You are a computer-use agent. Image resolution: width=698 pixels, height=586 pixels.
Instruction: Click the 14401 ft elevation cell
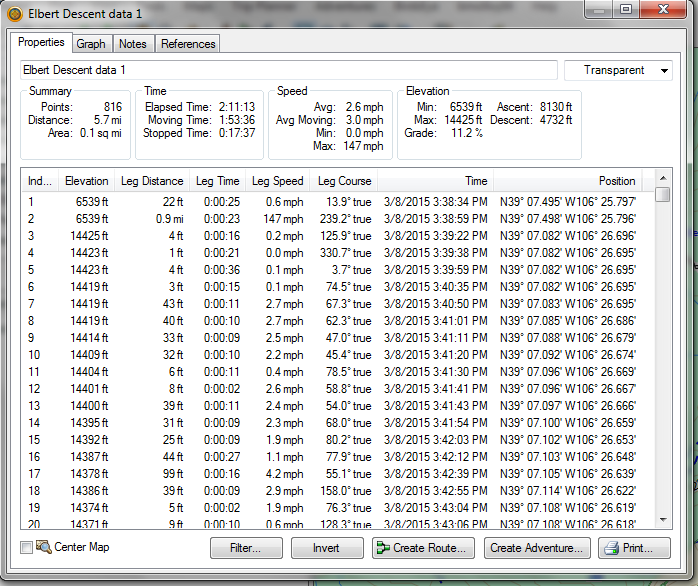click(89, 389)
